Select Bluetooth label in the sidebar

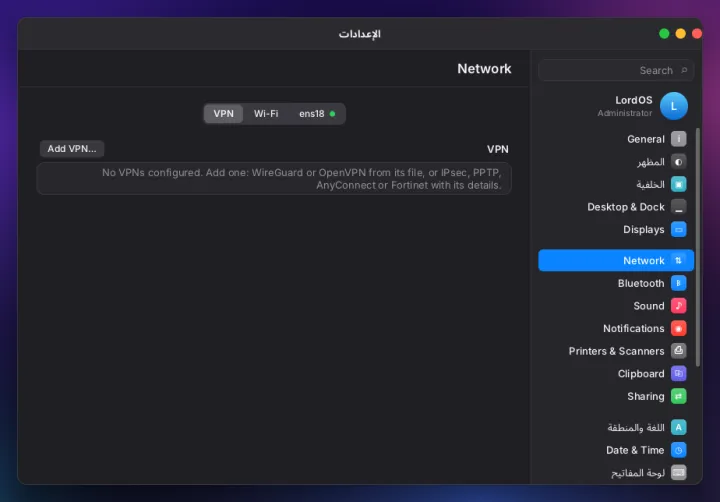tap(641, 283)
